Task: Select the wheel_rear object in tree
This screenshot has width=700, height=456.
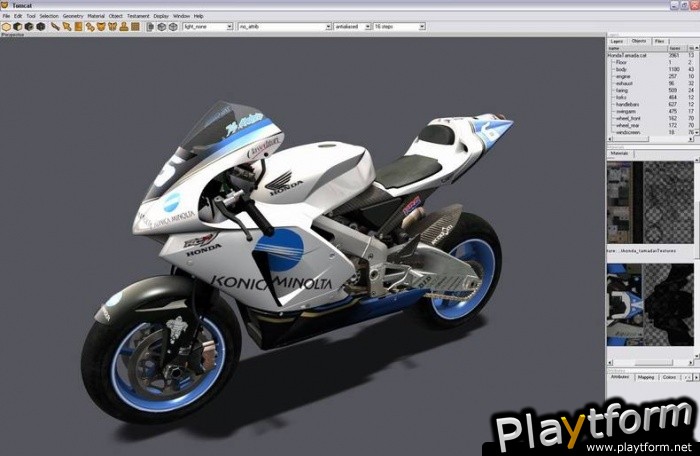Action: pyautogui.click(x=627, y=126)
